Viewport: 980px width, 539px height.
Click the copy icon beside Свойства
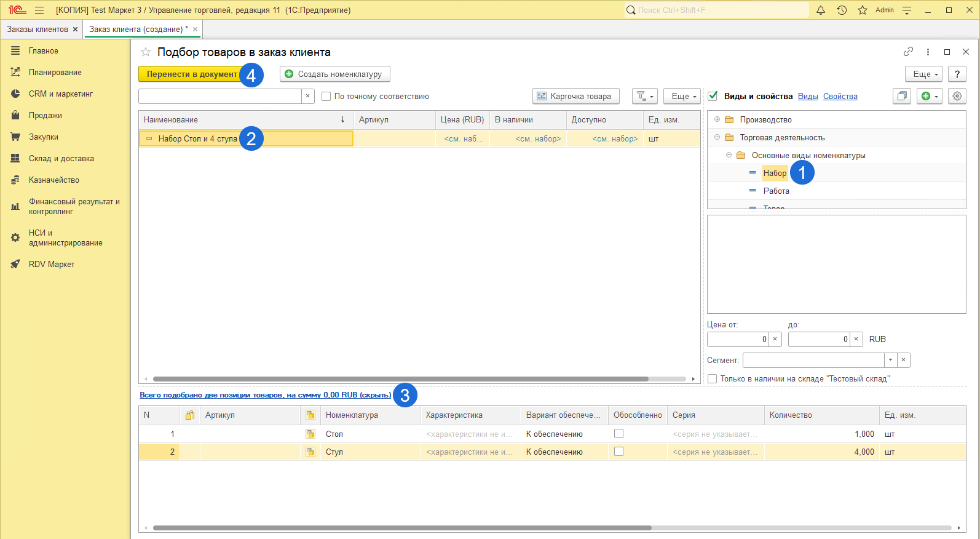(x=902, y=96)
